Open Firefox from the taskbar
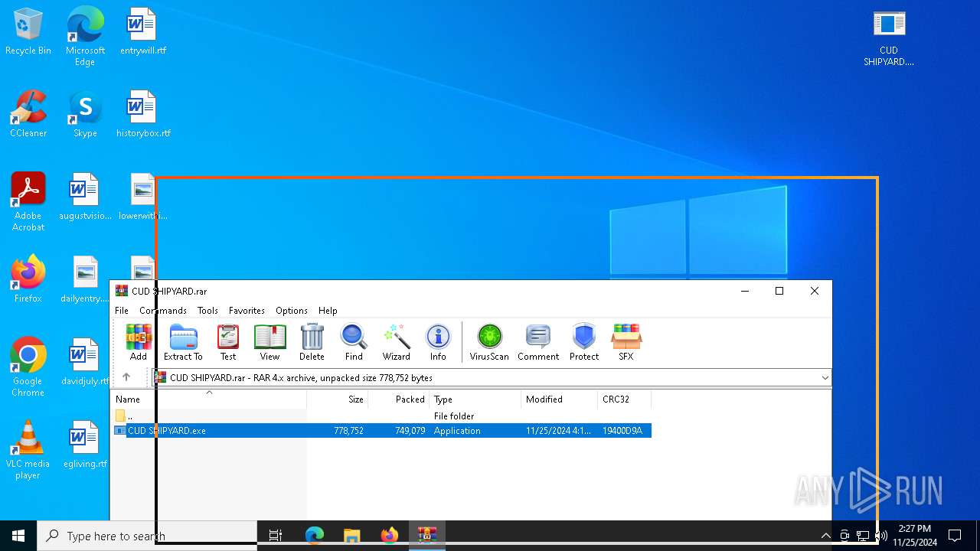This screenshot has width=980, height=551. click(390, 536)
